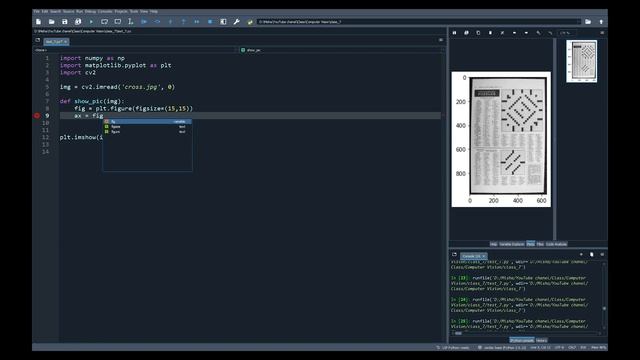Switch to the Files tab

(x=540, y=244)
